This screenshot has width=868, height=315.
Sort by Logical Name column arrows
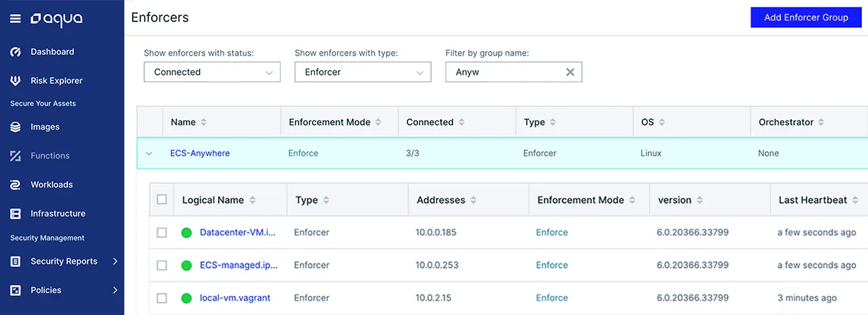[252, 201]
